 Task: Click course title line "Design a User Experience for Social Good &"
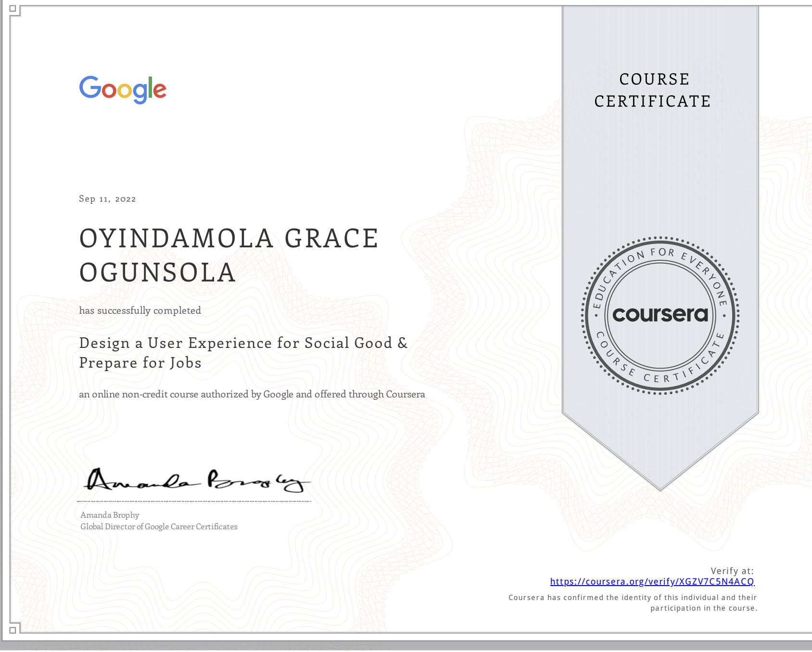pos(243,343)
